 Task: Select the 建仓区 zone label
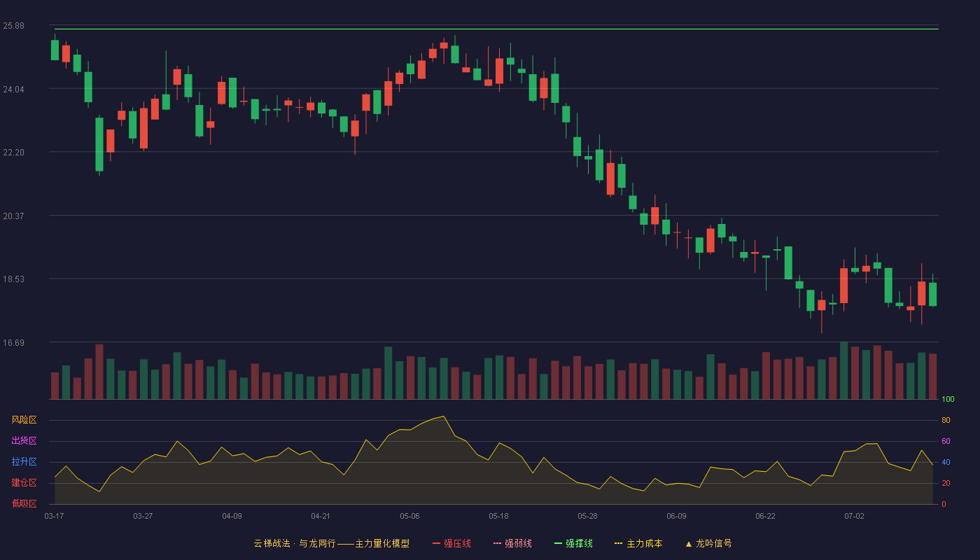coord(24,483)
